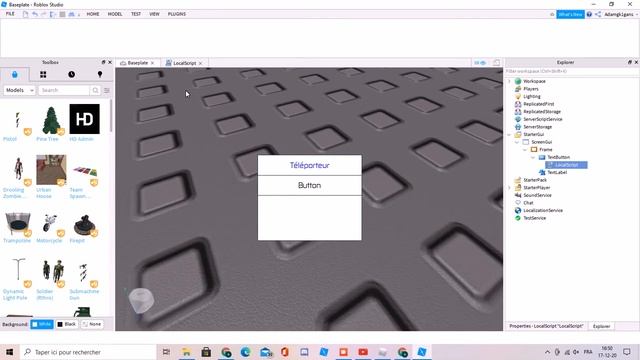The height and width of the screenshot is (360, 640).
Task: Open the MODEL ribbon tab
Action: tap(115, 14)
